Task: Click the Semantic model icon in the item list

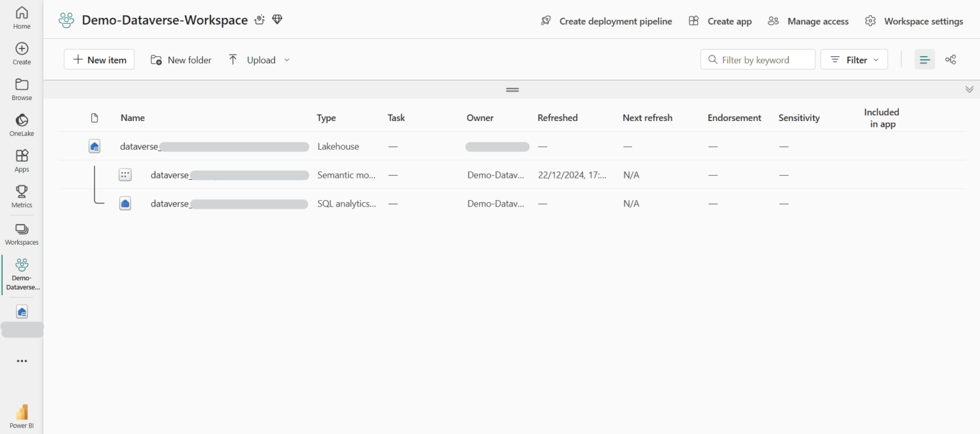Action: point(125,174)
